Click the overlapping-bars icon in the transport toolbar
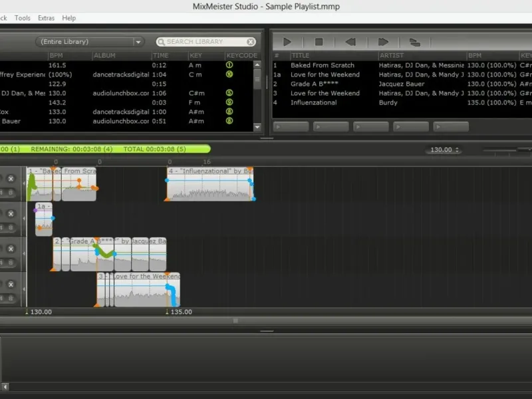Viewport: 532px width, 399px height. coord(414,43)
